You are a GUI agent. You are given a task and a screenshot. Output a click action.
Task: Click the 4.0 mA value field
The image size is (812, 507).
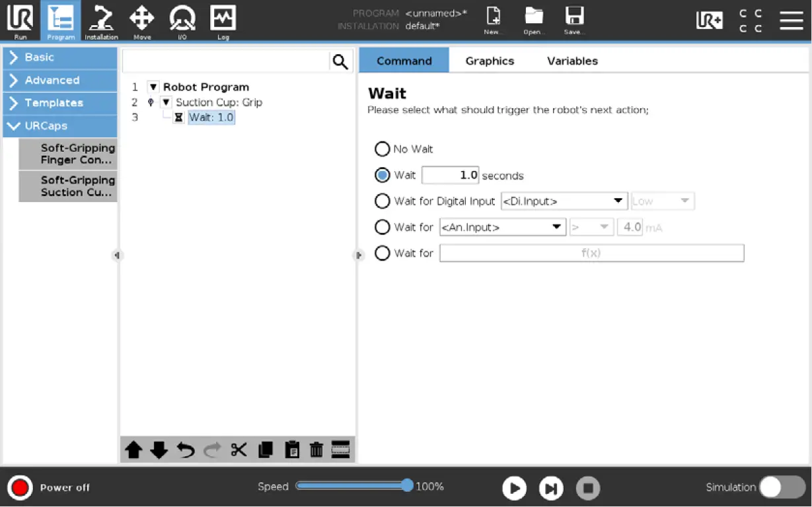point(630,227)
